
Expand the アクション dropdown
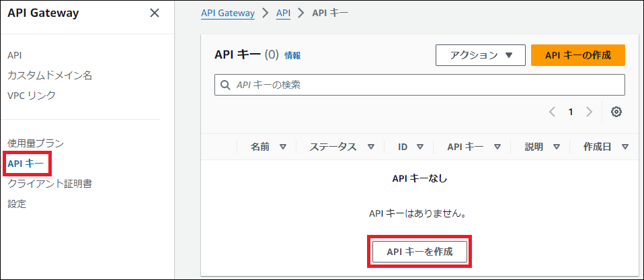pos(480,55)
